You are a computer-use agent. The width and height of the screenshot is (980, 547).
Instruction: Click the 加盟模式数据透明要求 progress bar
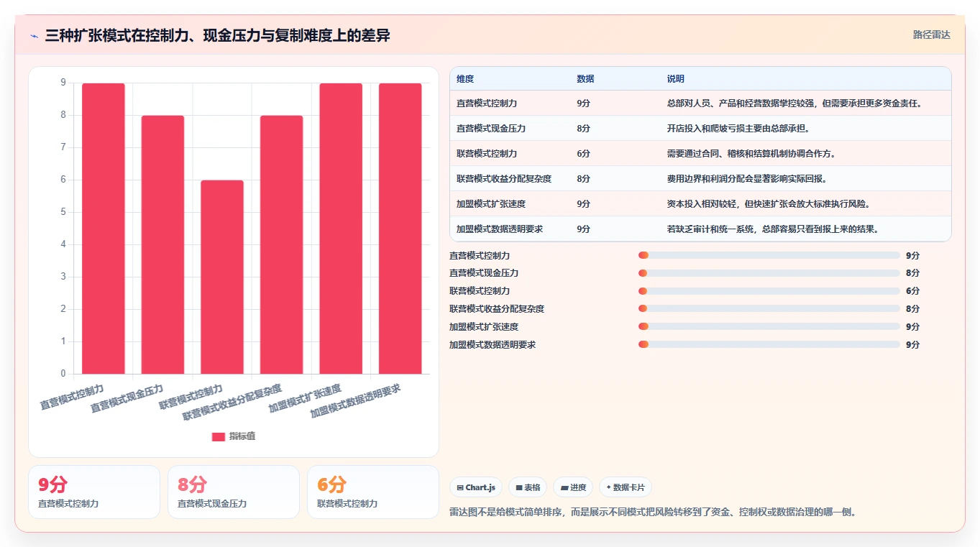pos(769,344)
